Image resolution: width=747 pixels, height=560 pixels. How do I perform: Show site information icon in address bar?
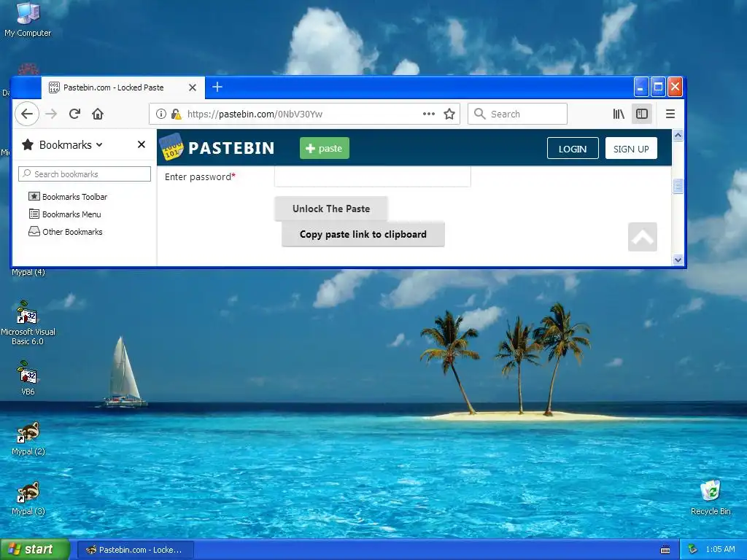[161, 114]
